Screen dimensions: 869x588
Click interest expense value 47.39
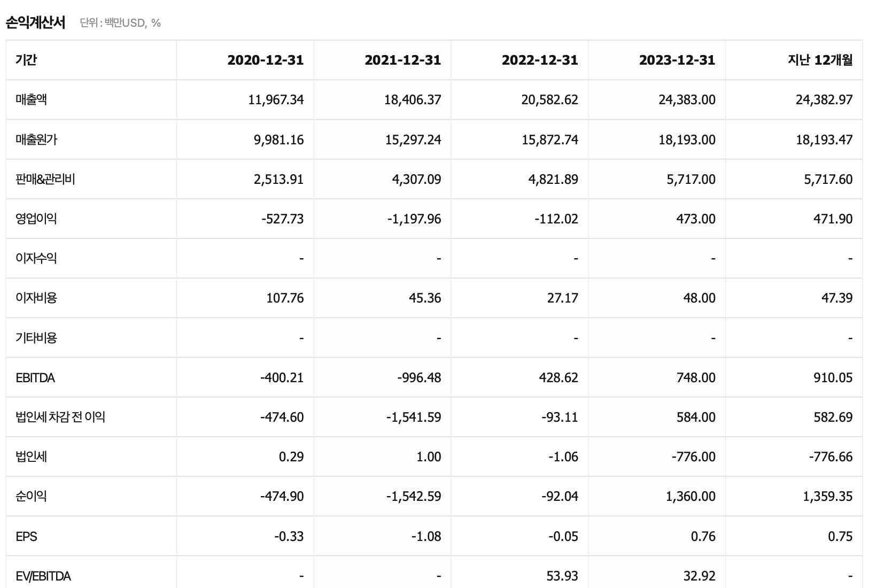click(x=837, y=298)
